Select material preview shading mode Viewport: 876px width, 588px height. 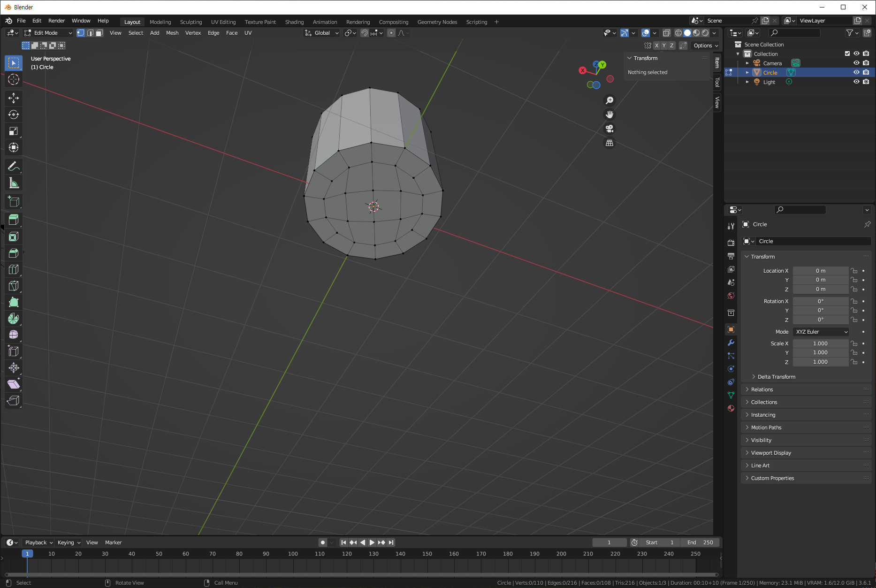tap(696, 33)
